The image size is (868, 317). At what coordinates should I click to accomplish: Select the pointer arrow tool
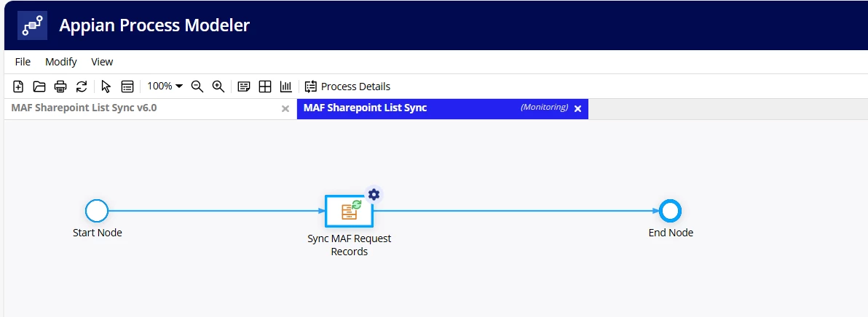tap(106, 86)
